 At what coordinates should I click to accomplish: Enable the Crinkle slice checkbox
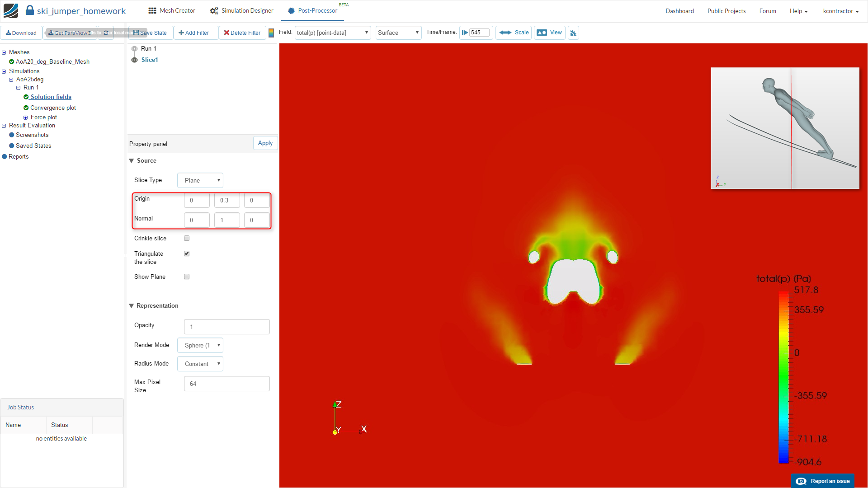tap(187, 238)
